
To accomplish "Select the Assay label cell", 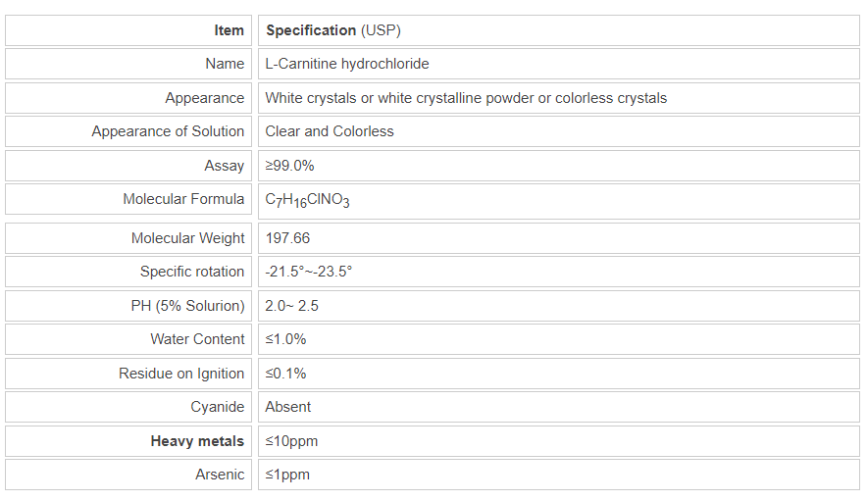I will pyautogui.click(x=224, y=166).
